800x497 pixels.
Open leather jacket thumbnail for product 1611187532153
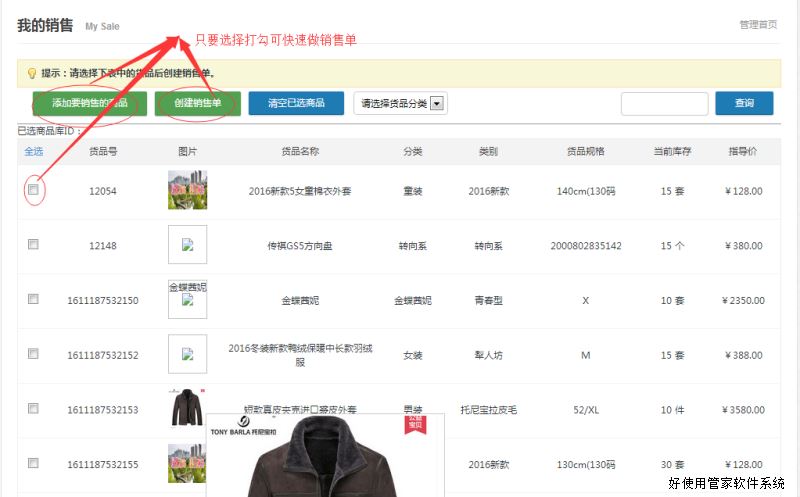pyautogui.click(x=187, y=408)
